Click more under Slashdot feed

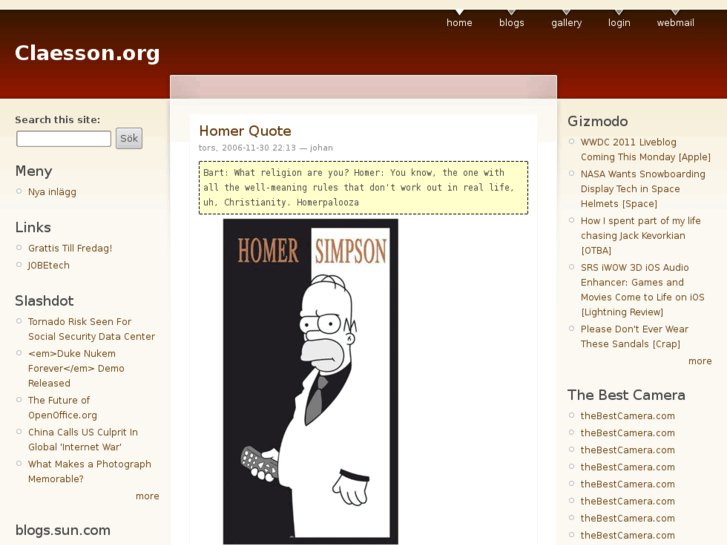tap(147, 496)
